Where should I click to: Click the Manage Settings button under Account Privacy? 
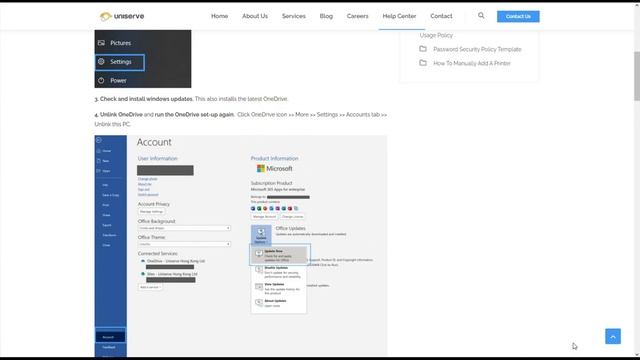(x=151, y=211)
